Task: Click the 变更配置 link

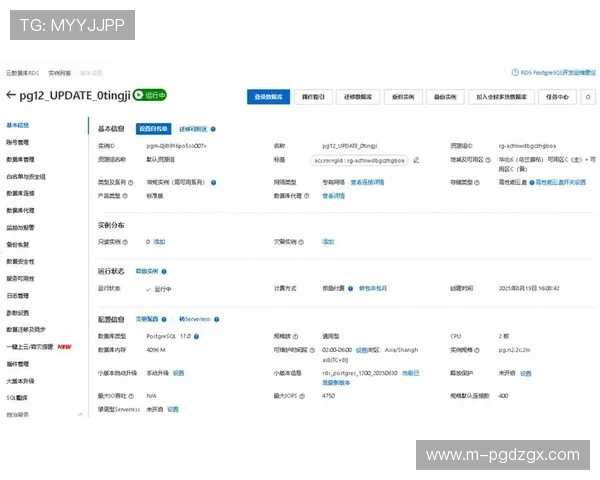Action: tap(148, 319)
